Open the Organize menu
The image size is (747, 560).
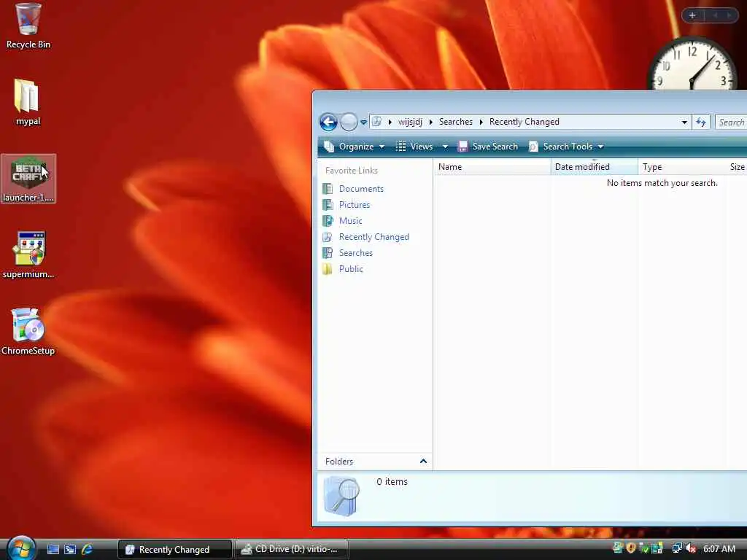(354, 147)
